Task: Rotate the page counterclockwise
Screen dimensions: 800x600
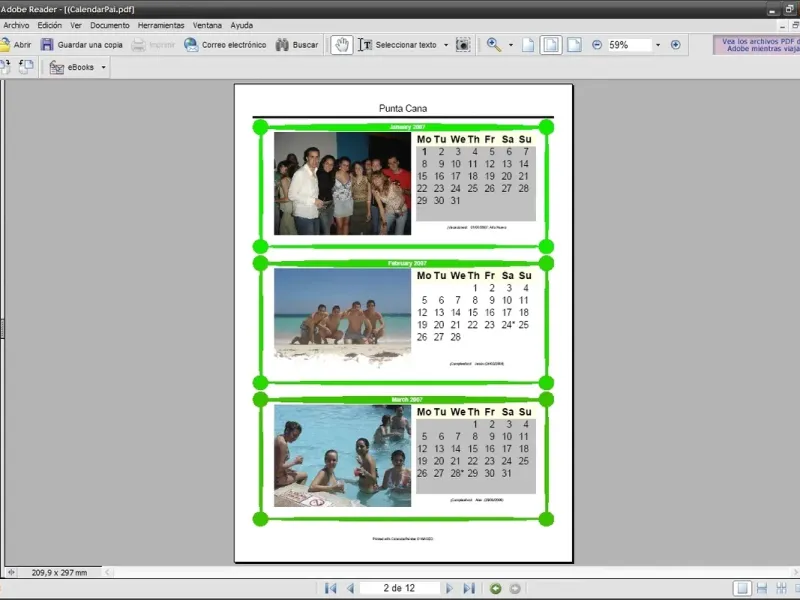Action: click(x=26, y=67)
